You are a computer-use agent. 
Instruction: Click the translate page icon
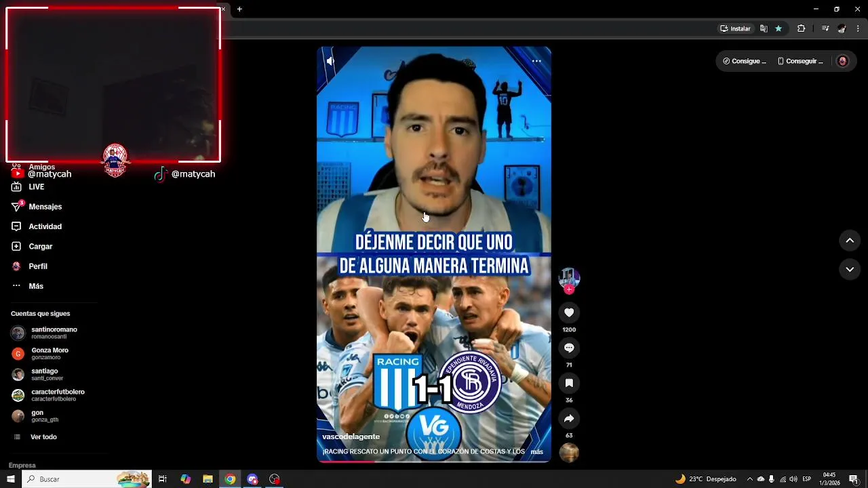764,28
